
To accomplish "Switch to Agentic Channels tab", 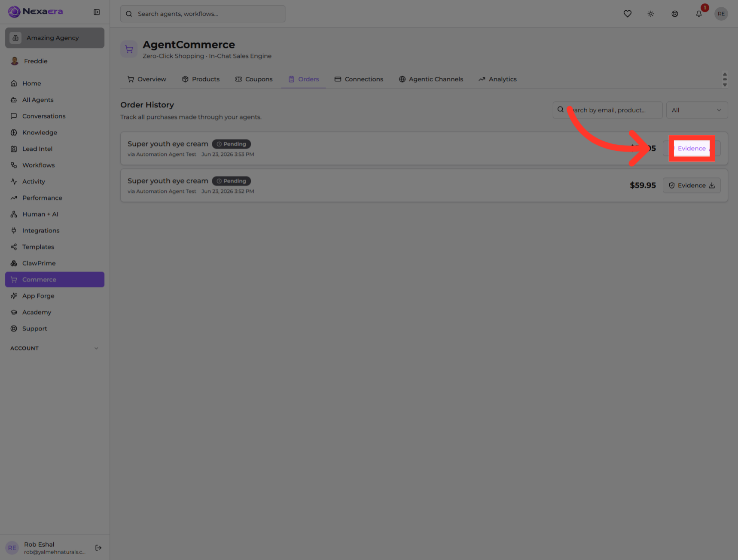I will (431, 79).
